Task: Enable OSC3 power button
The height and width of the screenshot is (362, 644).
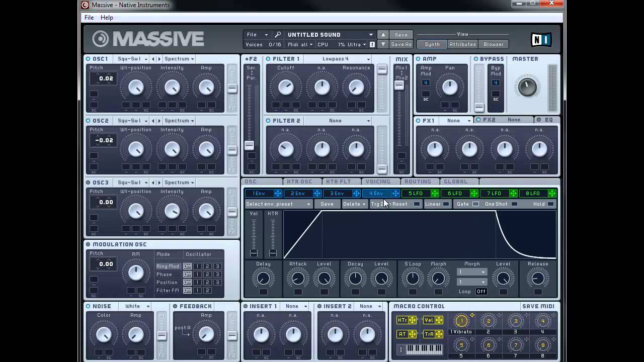Action: tap(88, 183)
